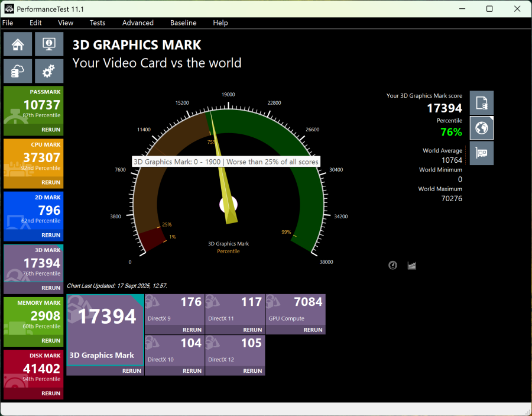Select the Memory Mark score tile

tap(34, 315)
